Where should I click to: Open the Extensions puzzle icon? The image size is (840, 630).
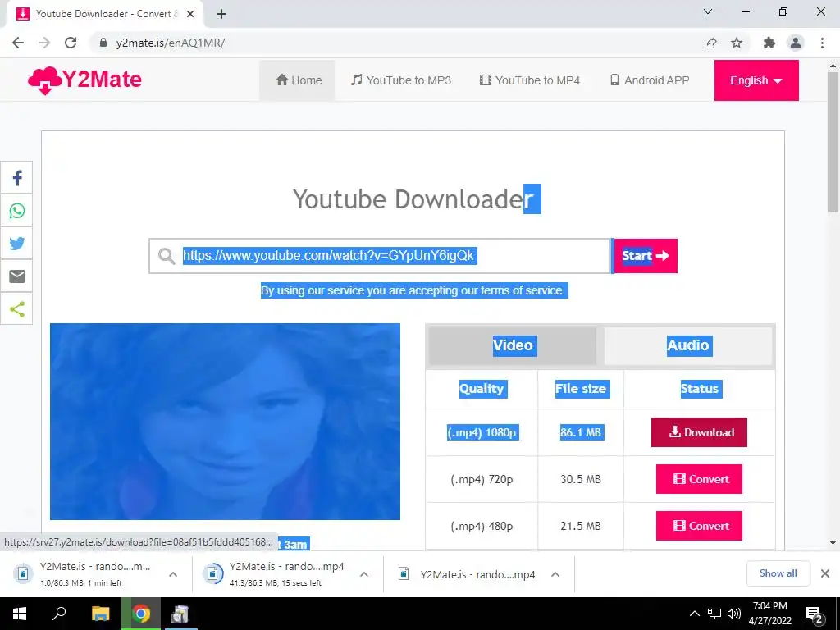tap(769, 43)
